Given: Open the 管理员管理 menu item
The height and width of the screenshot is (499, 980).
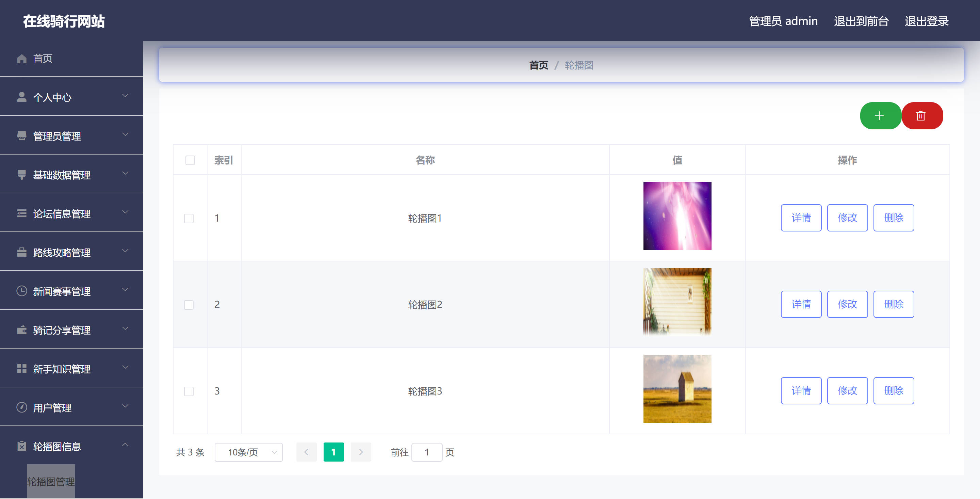Looking at the screenshot, I should 71,136.
